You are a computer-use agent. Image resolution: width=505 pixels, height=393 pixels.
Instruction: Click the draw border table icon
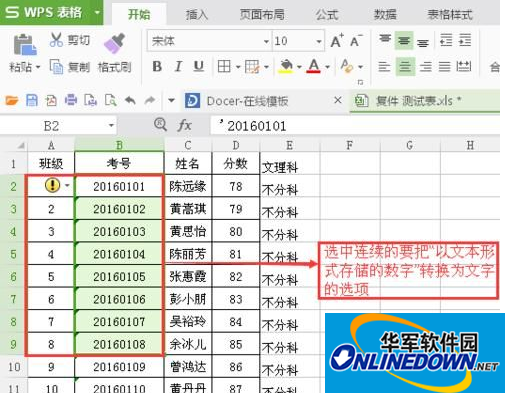pyautogui.click(x=252, y=66)
